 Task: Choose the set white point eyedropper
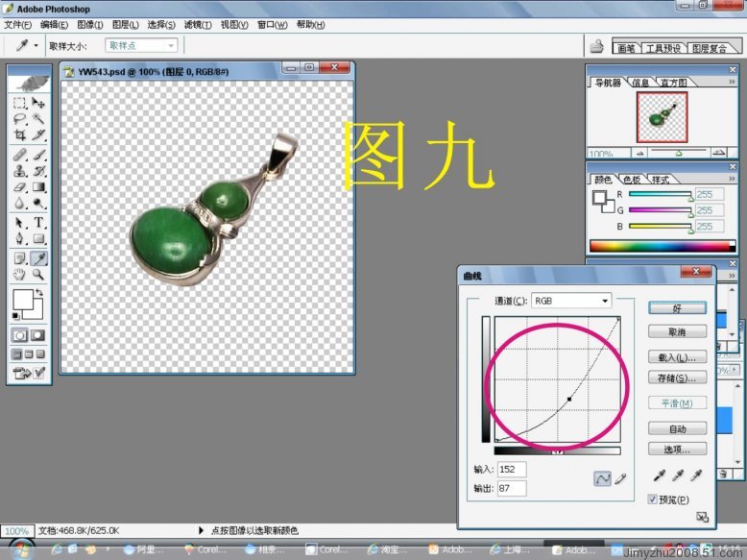[x=696, y=475]
